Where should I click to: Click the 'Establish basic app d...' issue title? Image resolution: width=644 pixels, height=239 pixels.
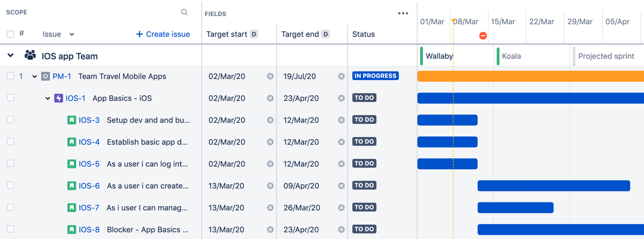pyautogui.click(x=147, y=142)
